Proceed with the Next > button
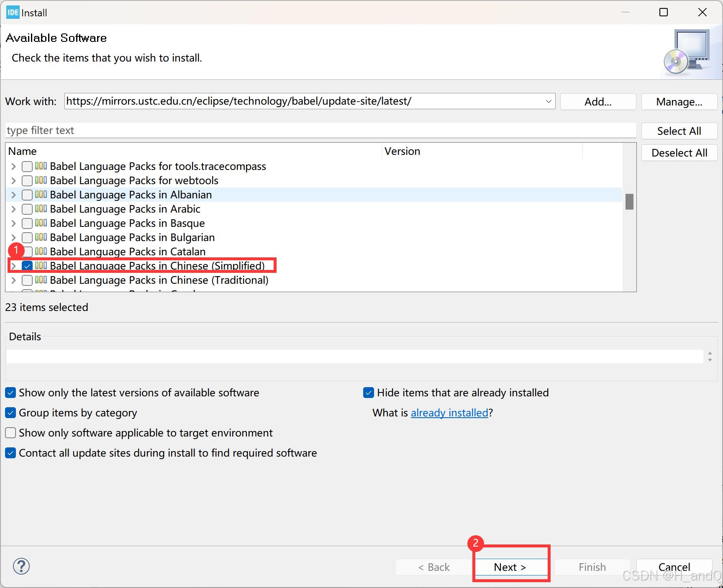Image resolution: width=723 pixels, height=588 pixels. (510, 567)
